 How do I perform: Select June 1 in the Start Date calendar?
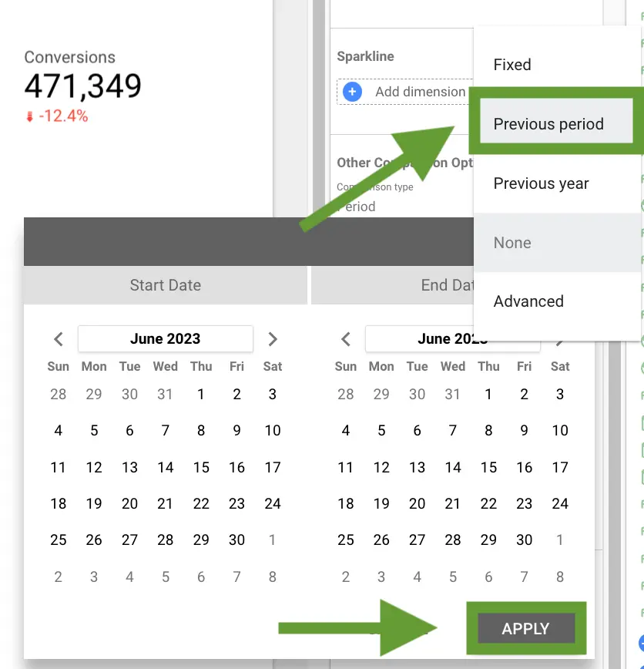[201, 395]
